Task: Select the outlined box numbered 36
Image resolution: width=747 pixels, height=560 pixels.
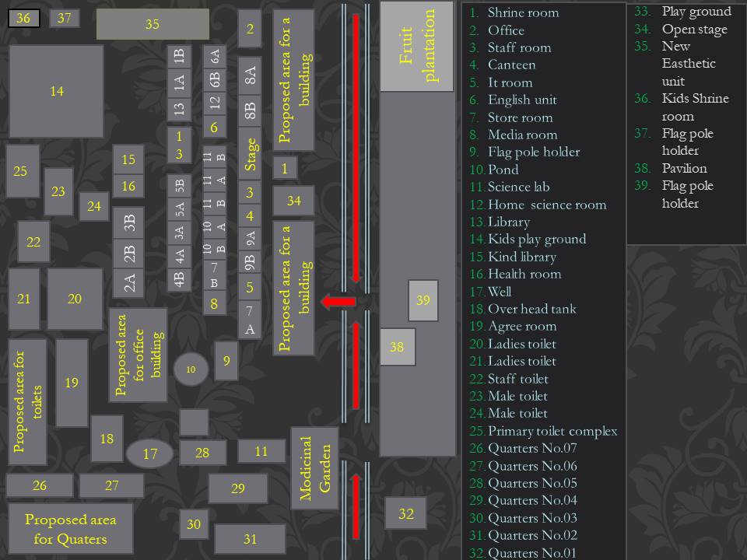Action: click(x=24, y=19)
